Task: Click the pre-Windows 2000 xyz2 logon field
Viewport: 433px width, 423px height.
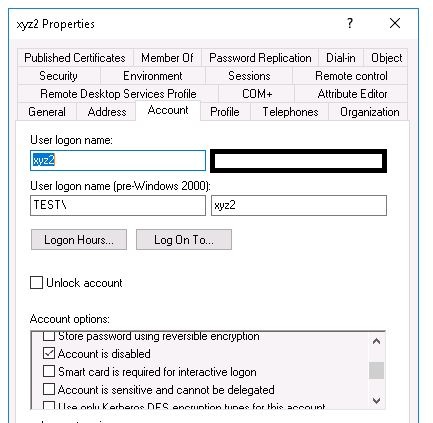Action: tap(299, 205)
